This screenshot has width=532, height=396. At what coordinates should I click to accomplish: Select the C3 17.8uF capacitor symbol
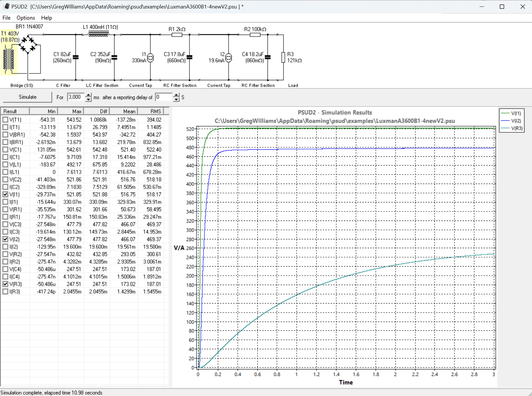[x=190, y=57]
